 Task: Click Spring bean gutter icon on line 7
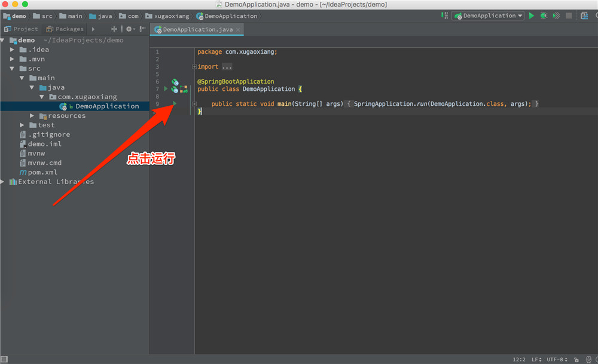point(174,89)
